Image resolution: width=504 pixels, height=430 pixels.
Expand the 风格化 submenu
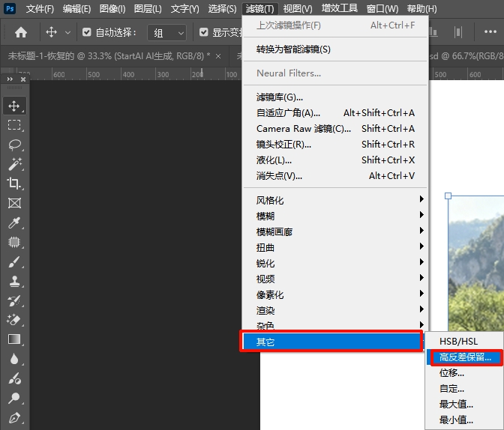coord(334,200)
